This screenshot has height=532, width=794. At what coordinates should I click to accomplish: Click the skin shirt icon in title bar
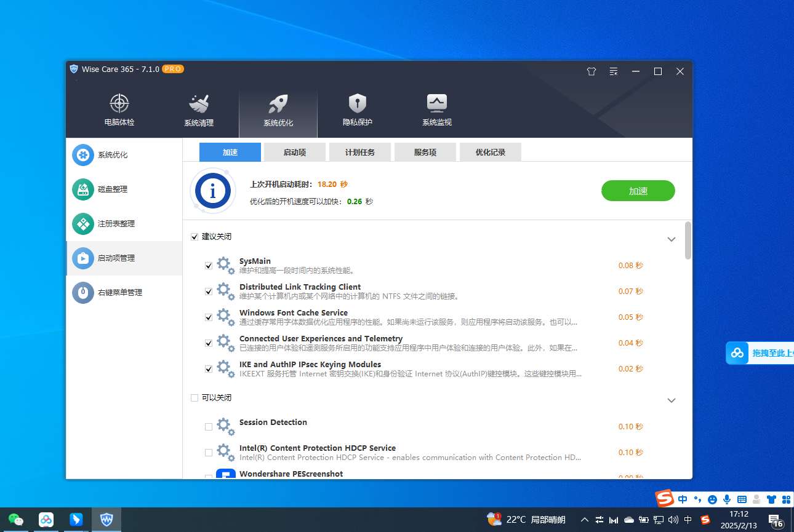tap(591, 71)
